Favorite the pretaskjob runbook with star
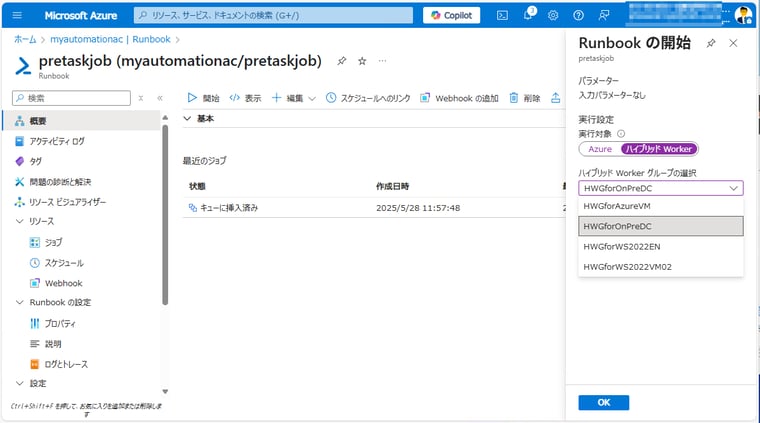The image size is (760, 423). pos(362,61)
